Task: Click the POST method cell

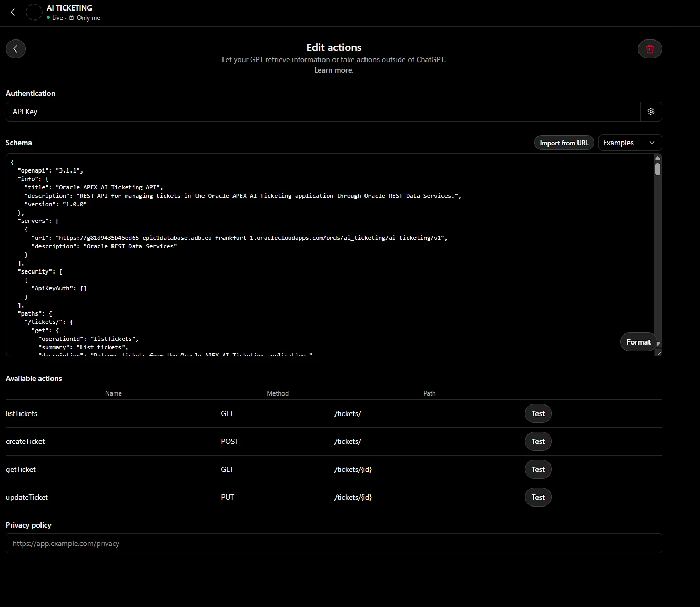Action: click(230, 441)
